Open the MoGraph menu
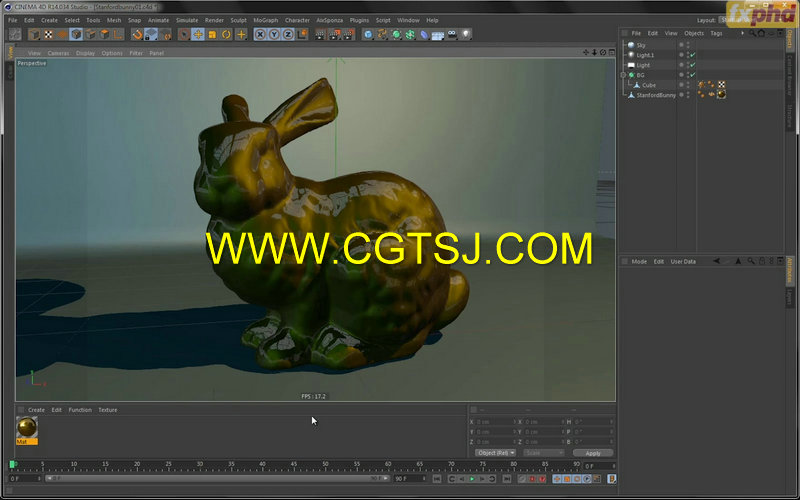800x500 pixels. pos(266,20)
